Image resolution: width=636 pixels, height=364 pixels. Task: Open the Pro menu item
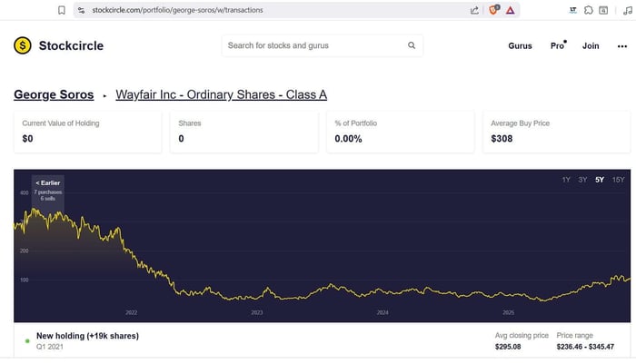pos(557,45)
